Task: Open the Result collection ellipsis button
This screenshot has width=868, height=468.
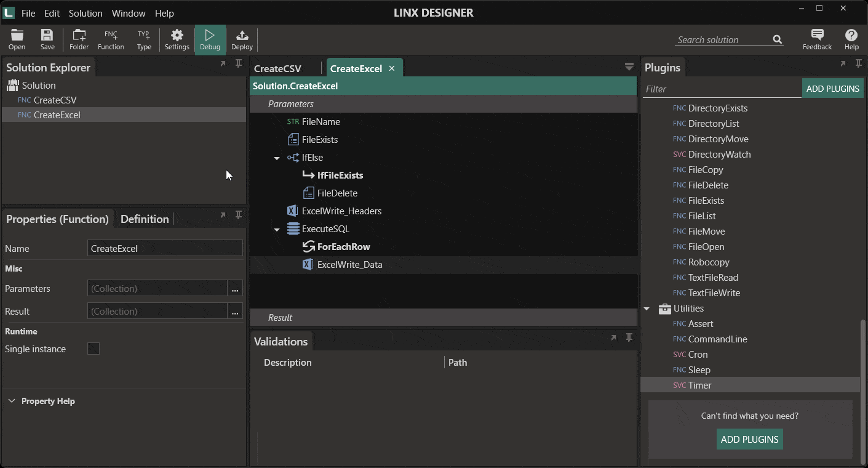Action: coord(235,311)
